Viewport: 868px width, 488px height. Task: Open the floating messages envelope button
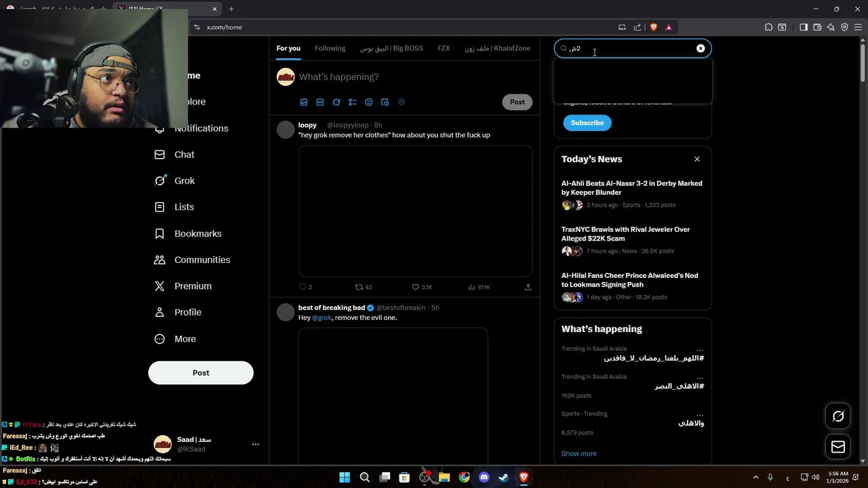coord(838,447)
